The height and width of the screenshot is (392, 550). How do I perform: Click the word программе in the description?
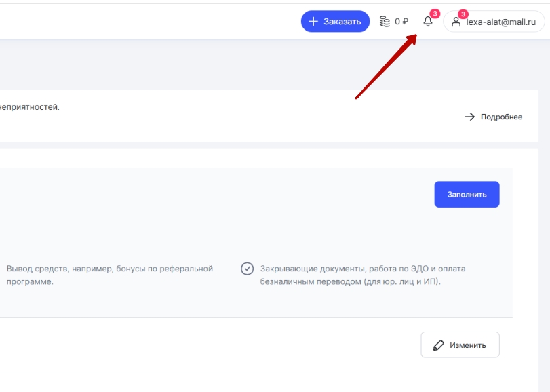[30, 281]
